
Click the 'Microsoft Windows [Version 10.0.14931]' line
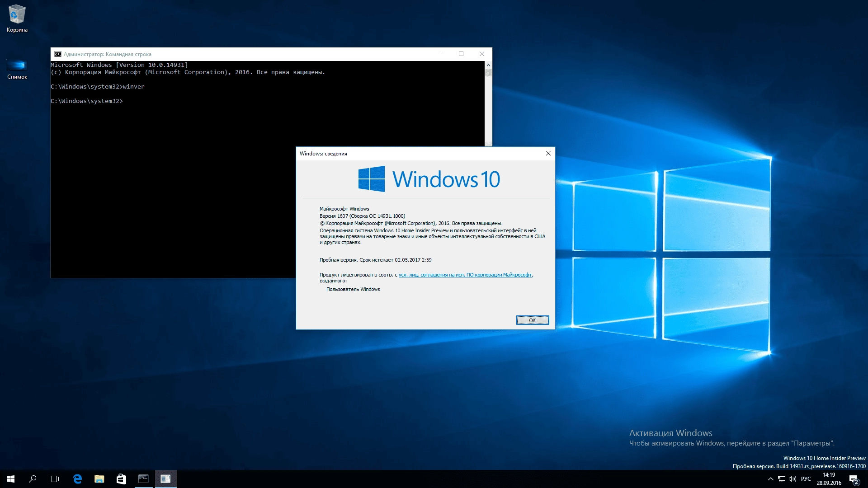[119, 65]
